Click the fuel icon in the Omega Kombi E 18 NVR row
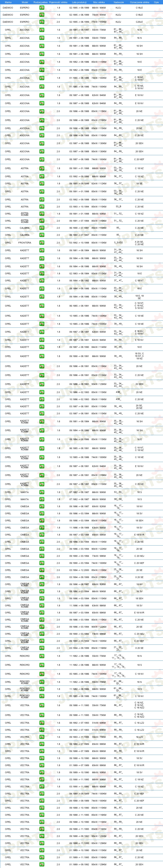 [x=41, y=613]
